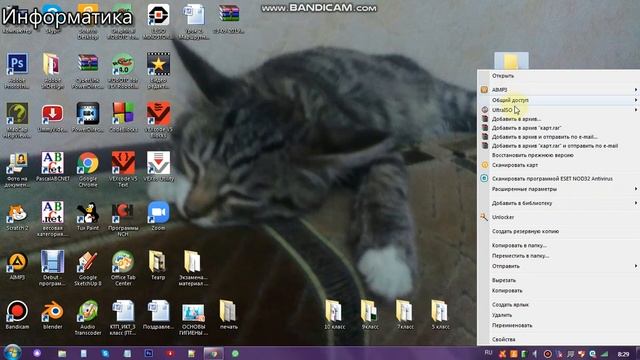Launch Bandicam from the desktop
The width and height of the screenshot is (640, 360).
[x=17, y=315]
